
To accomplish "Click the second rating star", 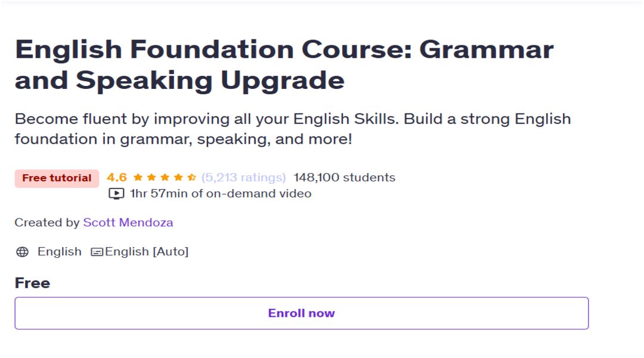I will click(x=151, y=177).
